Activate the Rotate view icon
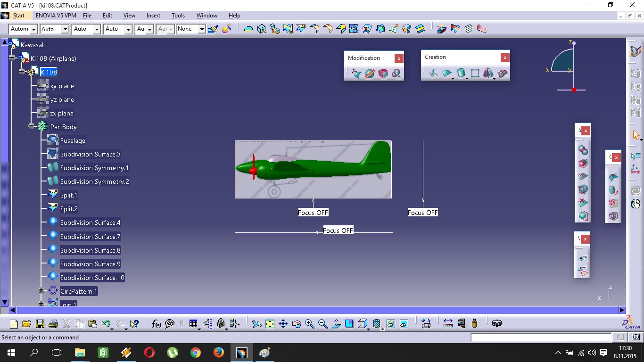The height and width of the screenshot is (362, 644). tap(296, 324)
